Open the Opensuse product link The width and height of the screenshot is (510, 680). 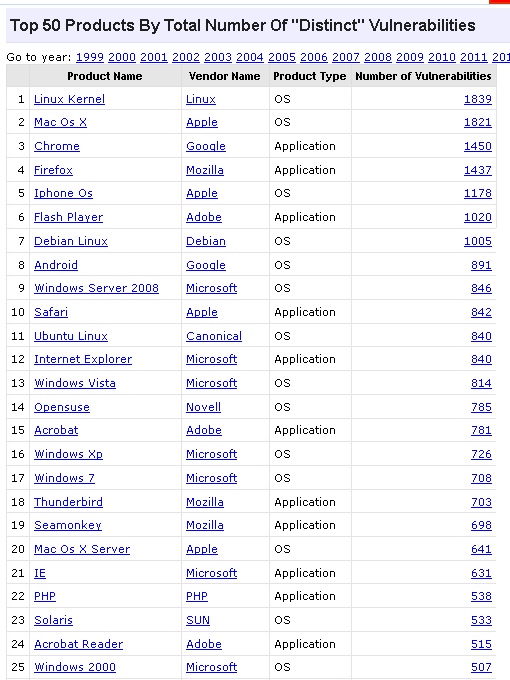62,407
